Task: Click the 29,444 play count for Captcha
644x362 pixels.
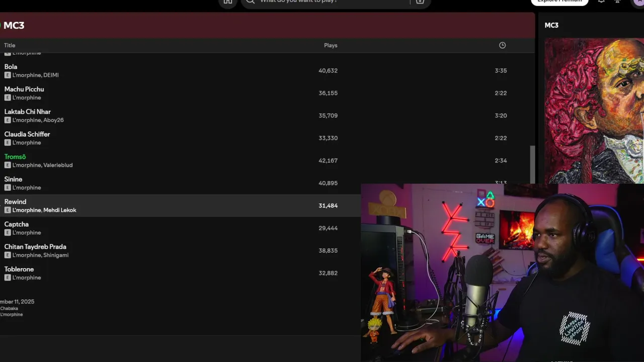Action: (328, 228)
